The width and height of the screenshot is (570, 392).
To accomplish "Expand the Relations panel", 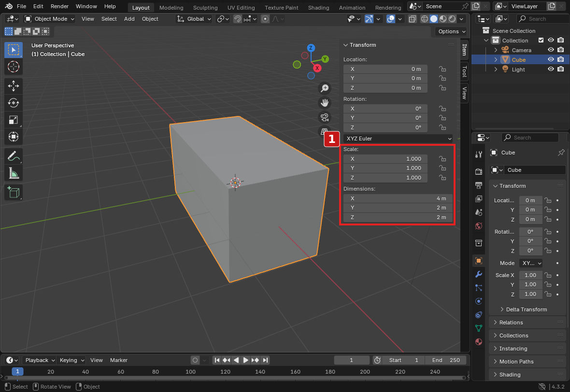I will point(527,322).
